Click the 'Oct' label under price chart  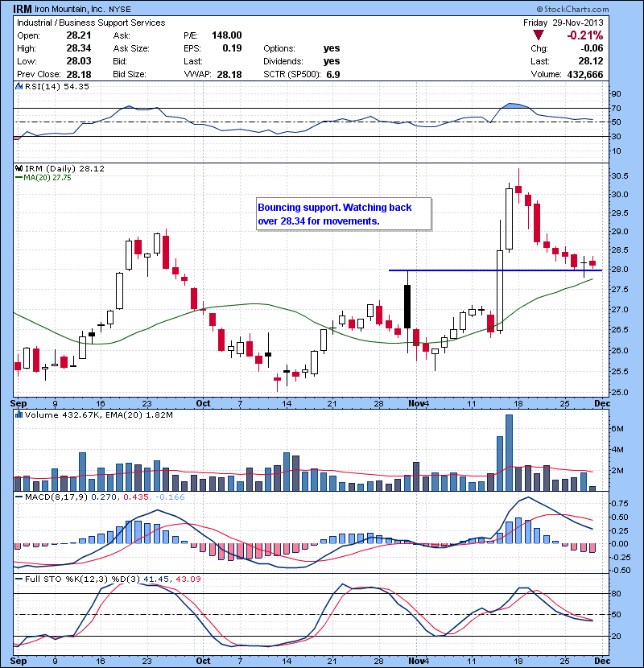(203, 403)
